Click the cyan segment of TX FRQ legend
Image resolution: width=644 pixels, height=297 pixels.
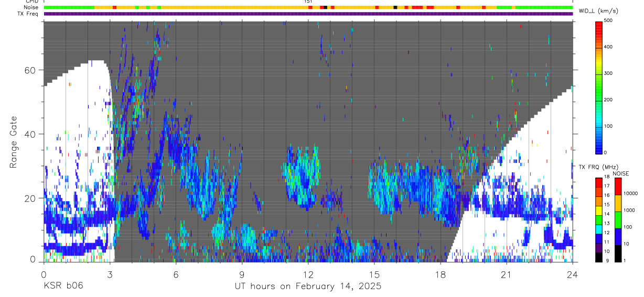[598, 229]
